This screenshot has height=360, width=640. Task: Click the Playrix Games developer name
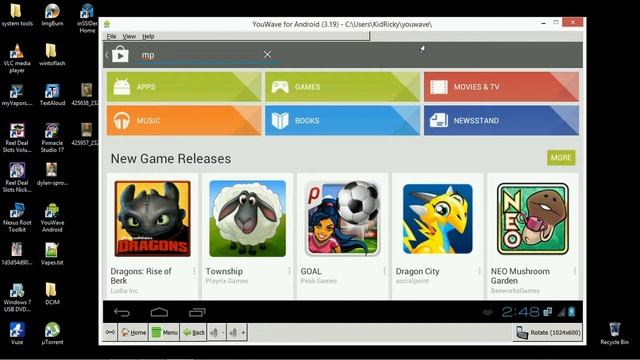pyautogui.click(x=227, y=281)
